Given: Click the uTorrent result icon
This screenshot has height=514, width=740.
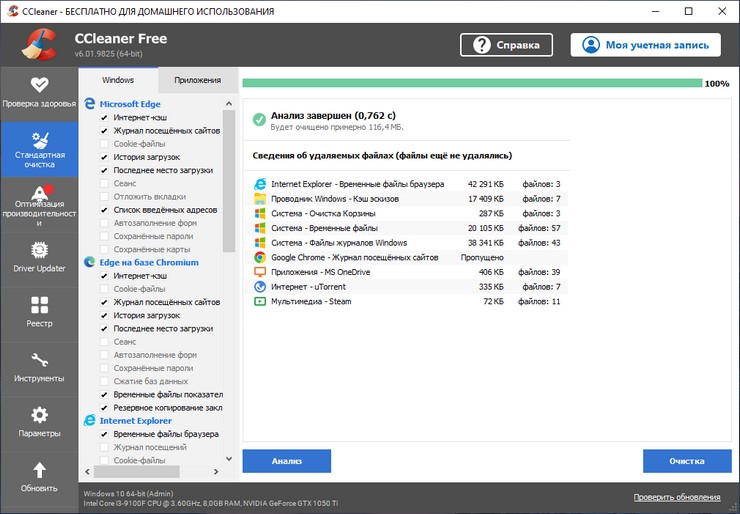Looking at the screenshot, I should (x=260, y=286).
